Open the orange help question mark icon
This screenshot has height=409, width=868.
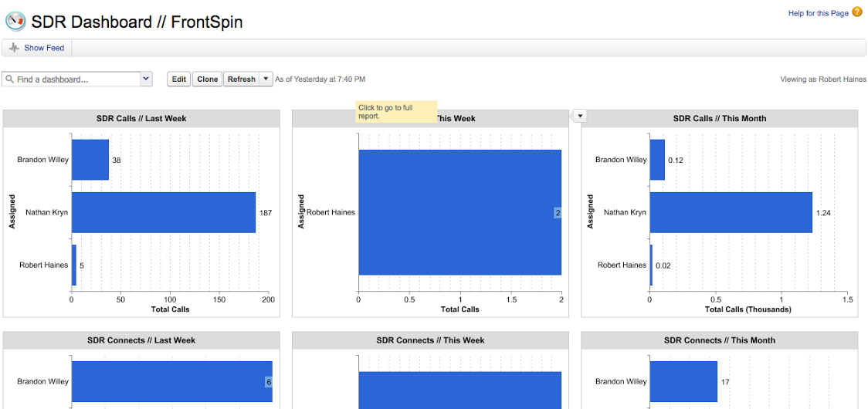click(x=857, y=12)
